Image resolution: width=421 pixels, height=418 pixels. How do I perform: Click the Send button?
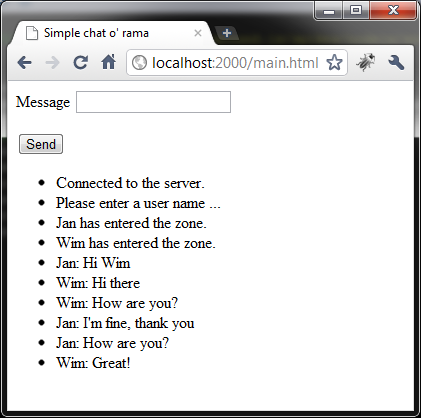pyautogui.click(x=41, y=144)
